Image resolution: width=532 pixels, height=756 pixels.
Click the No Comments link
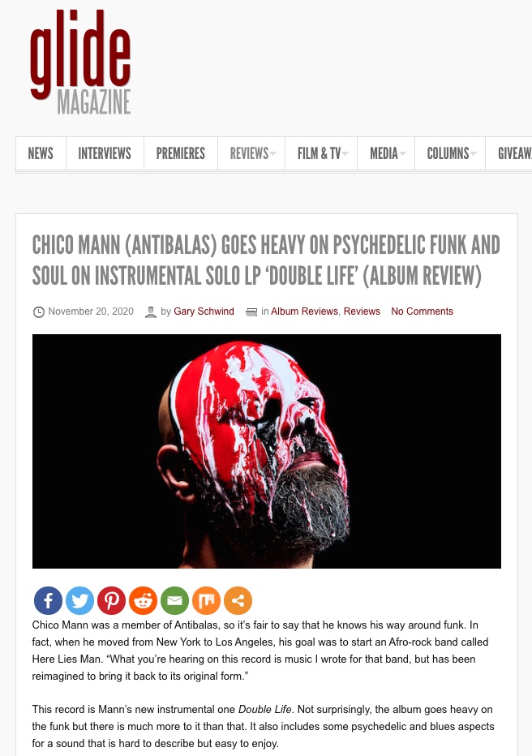(423, 311)
